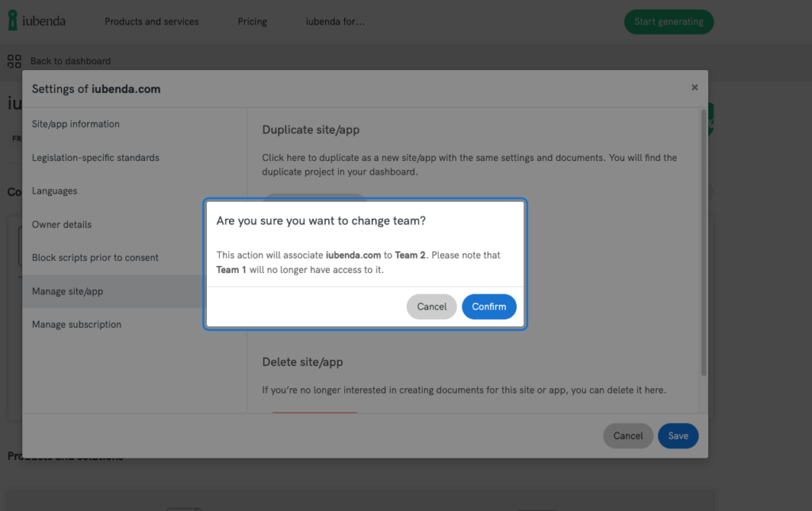812x511 pixels.
Task: Click the Delete site/app heading
Action: tap(302, 362)
